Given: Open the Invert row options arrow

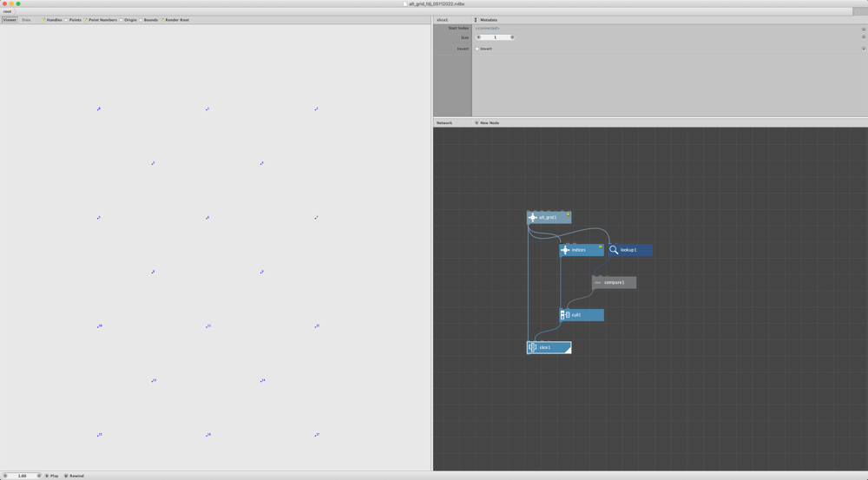Looking at the screenshot, I should (x=863, y=49).
